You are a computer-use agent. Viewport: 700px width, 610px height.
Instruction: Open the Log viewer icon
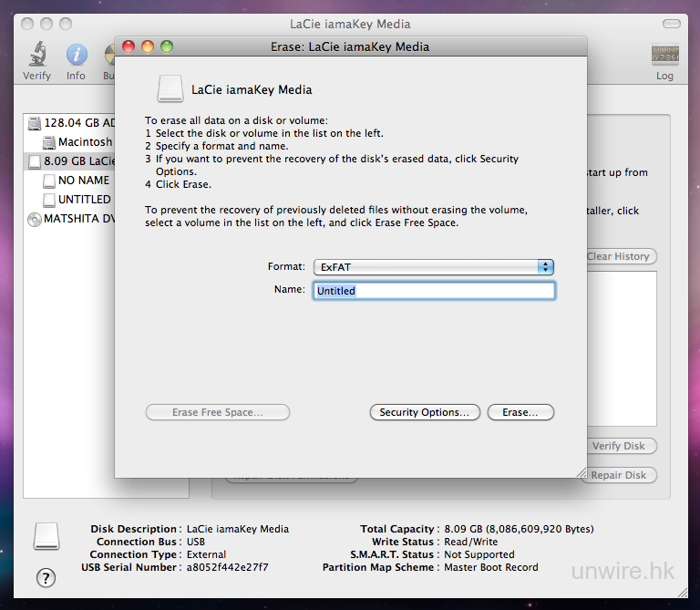pyautogui.click(x=664, y=57)
